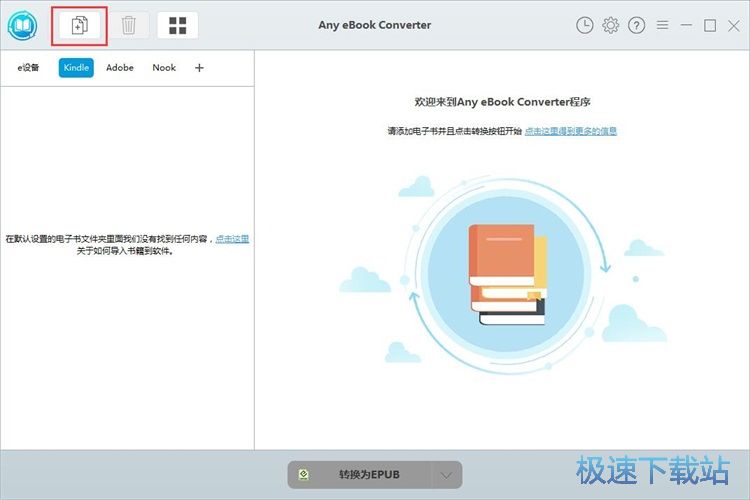This screenshot has width=750, height=500.
Task: Maximize the application window
Action: (x=710, y=26)
